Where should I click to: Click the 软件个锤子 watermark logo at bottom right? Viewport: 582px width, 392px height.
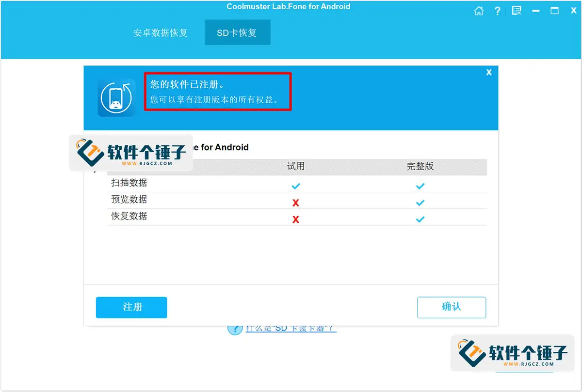point(512,353)
